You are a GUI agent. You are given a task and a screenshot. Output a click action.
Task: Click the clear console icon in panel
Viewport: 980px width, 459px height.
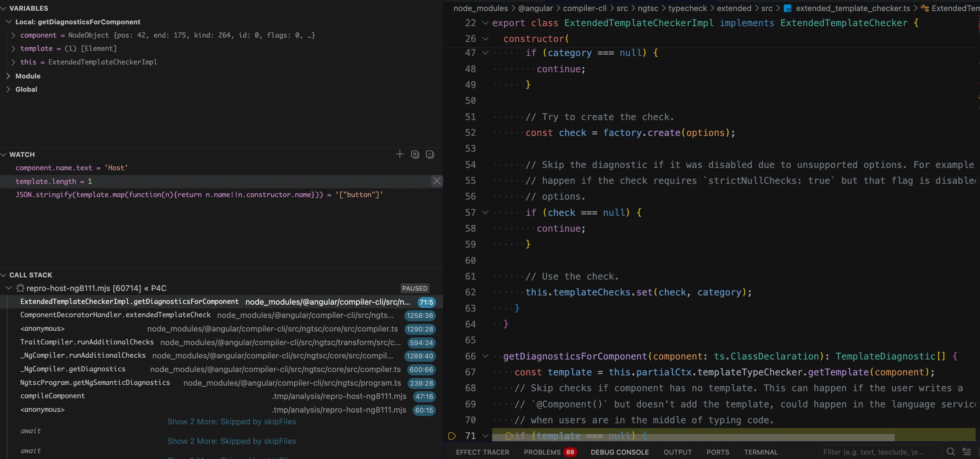click(x=967, y=452)
